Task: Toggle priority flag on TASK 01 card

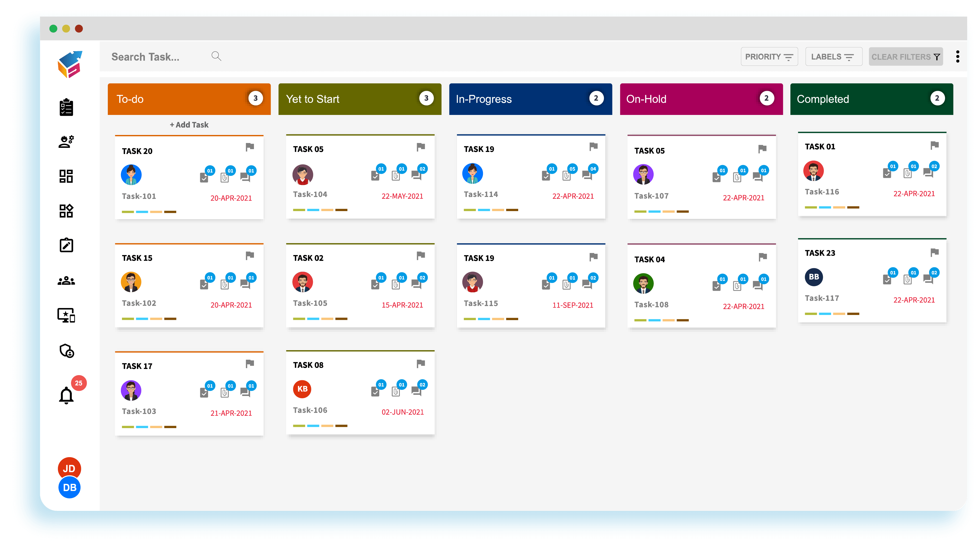Action: (934, 145)
